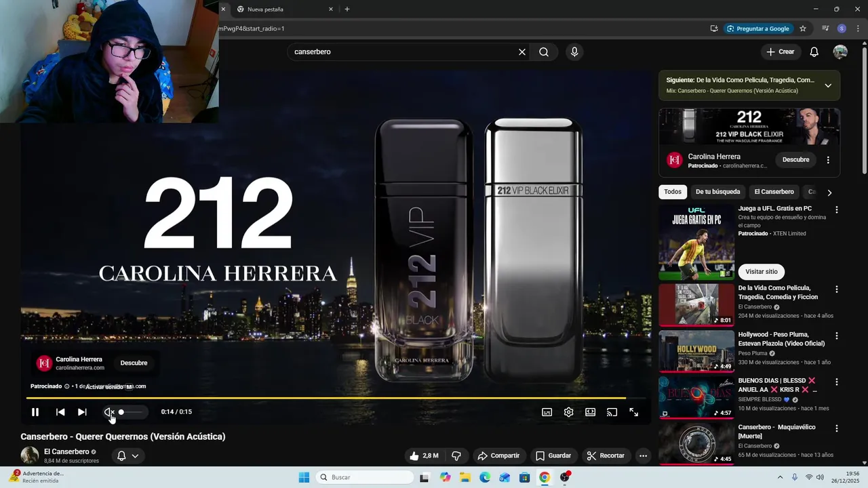Open the El Canserbero channel name link

tap(66, 451)
